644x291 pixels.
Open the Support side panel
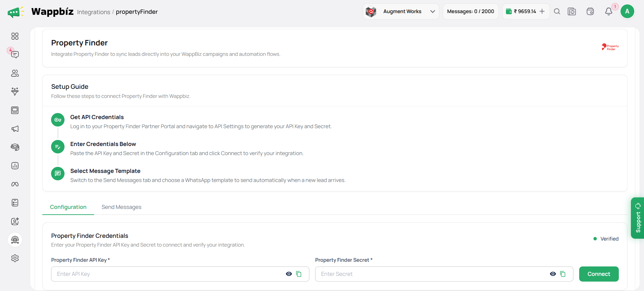coord(637,218)
